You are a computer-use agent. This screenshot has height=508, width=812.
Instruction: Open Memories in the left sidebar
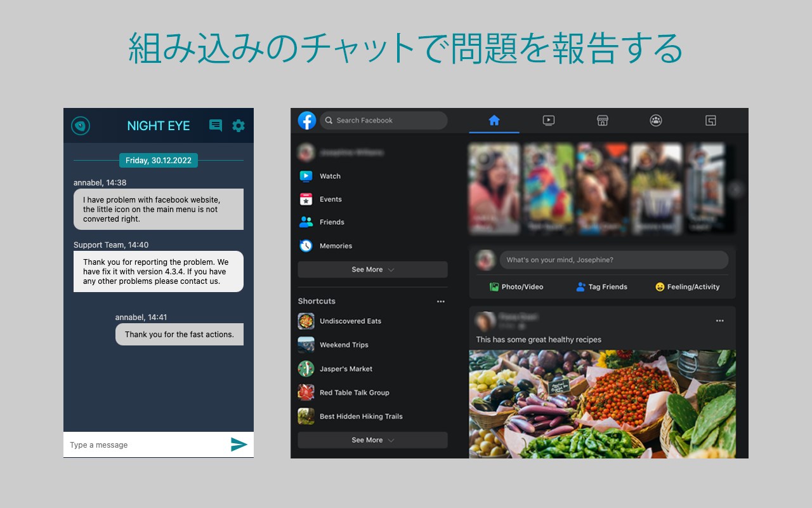point(372,246)
